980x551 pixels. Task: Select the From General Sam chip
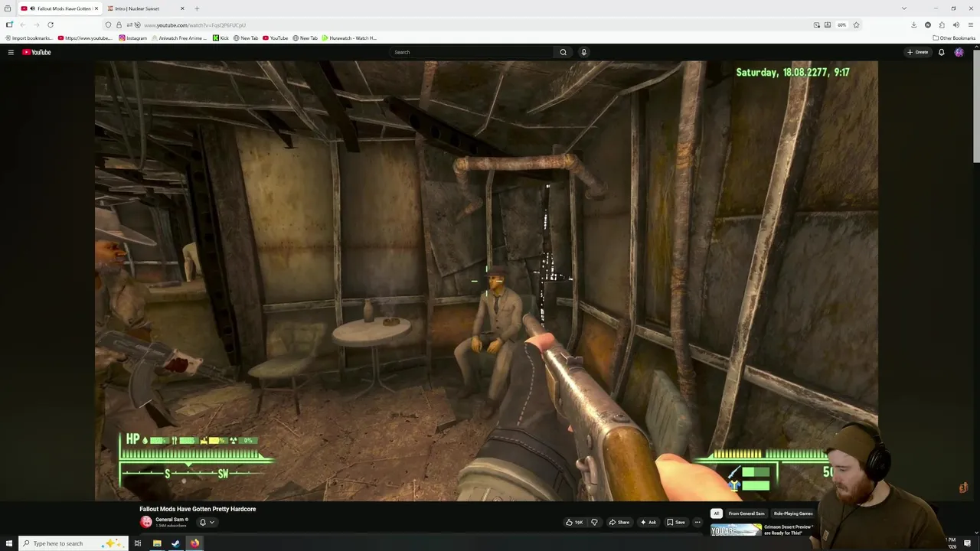(x=746, y=514)
